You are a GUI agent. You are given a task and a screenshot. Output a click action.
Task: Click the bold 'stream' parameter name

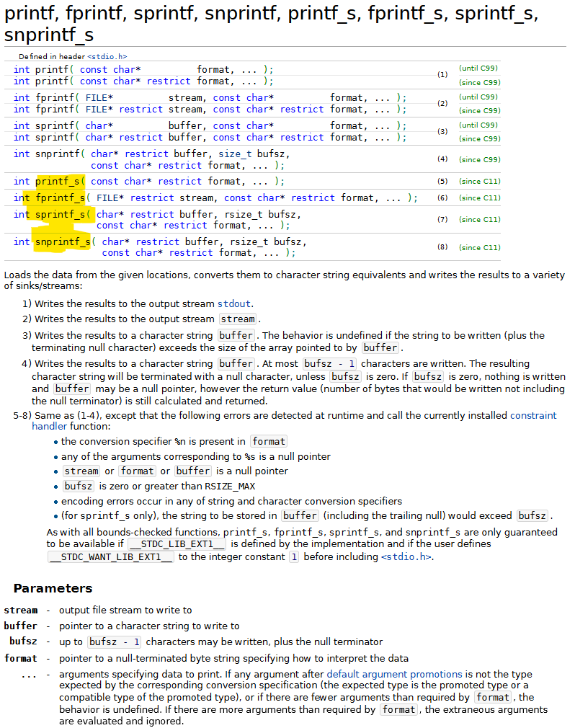21,610
